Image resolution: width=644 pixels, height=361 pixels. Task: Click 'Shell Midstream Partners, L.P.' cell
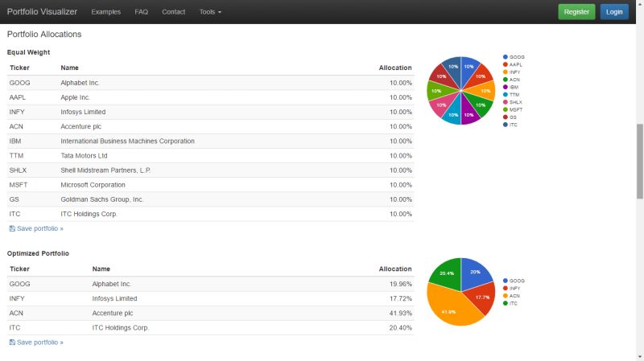[x=105, y=170]
